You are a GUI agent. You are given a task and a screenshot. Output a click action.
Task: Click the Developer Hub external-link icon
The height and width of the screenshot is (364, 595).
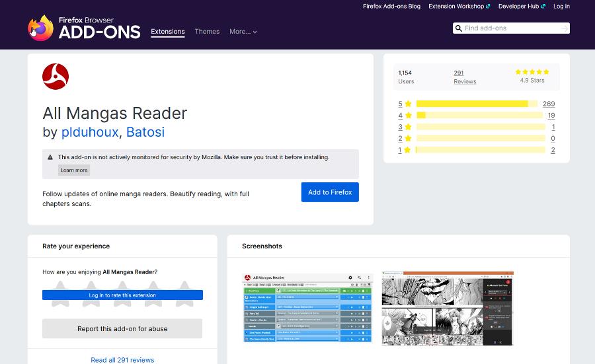543,6
